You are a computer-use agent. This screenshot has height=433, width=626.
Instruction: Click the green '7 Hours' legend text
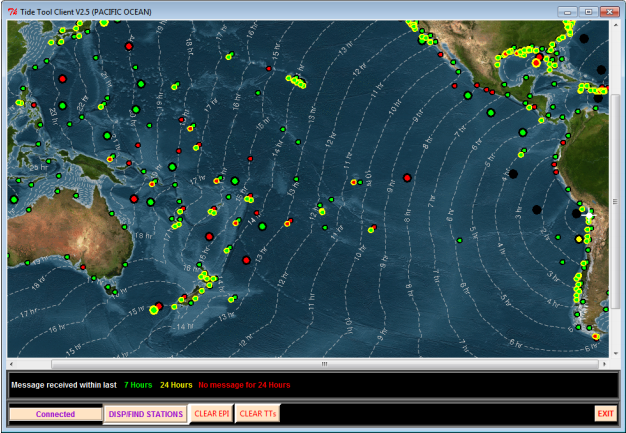(138, 385)
